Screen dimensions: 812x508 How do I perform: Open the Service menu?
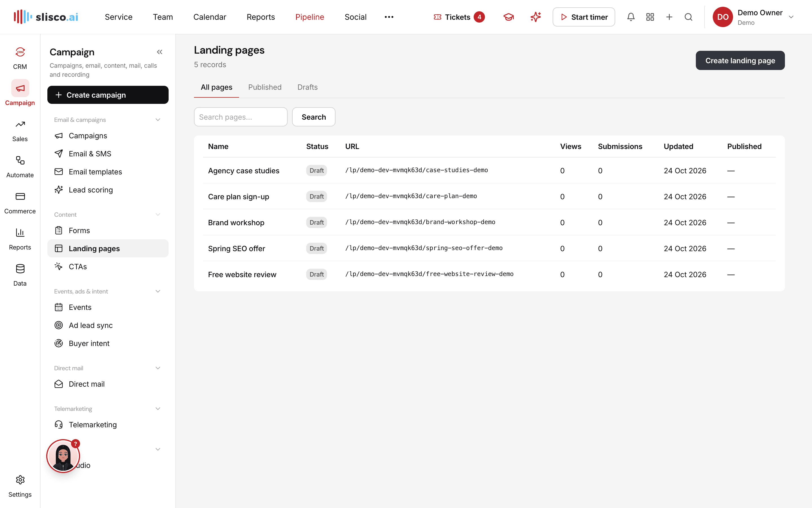click(x=118, y=17)
